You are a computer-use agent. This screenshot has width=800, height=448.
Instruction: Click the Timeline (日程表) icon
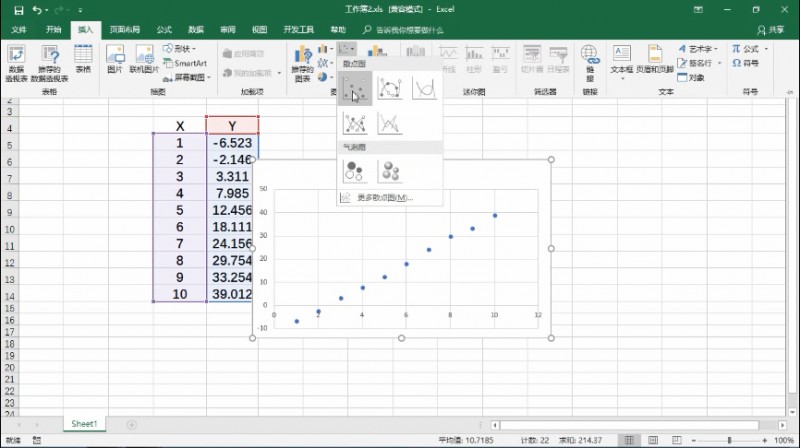click(x=558, y=59)
